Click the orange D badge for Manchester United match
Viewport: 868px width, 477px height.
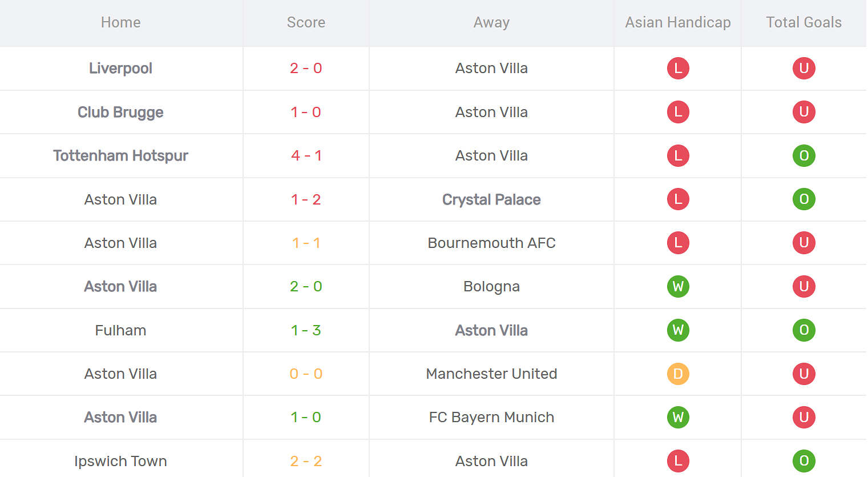pos(678,374)
